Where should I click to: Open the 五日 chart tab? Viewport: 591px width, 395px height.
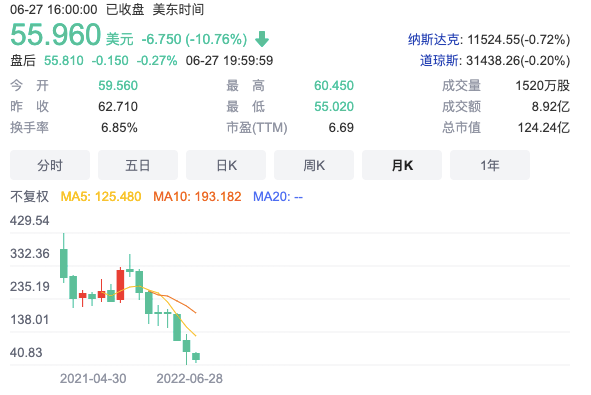[x=138, y=165]
